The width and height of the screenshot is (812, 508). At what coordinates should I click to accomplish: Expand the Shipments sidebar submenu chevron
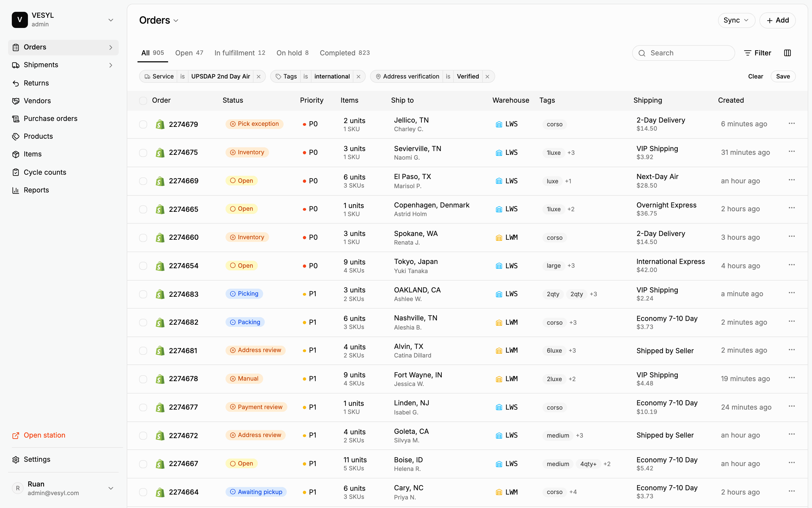pyautogui.click(x=111, y=65)
